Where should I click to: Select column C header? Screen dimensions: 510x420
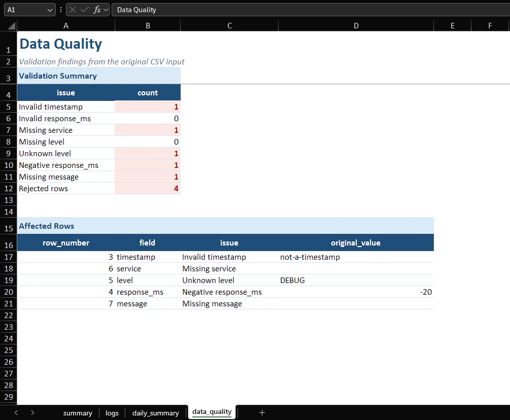[x=229, y=26]
